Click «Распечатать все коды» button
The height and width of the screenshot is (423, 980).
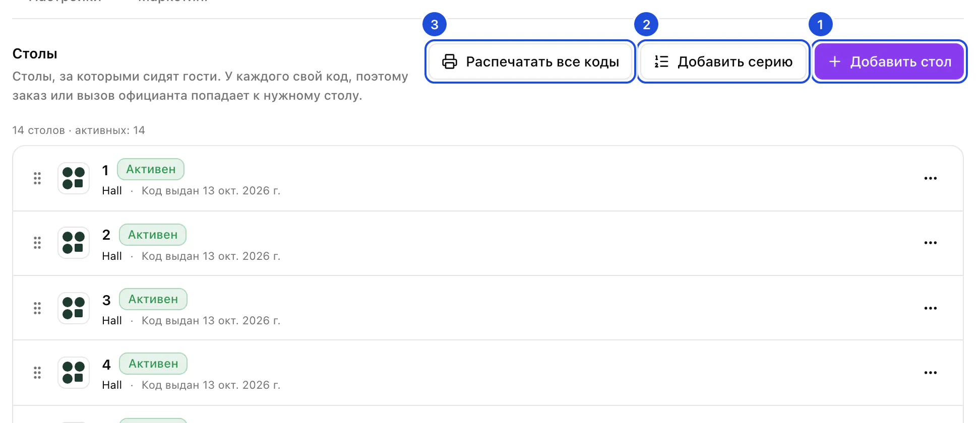pos(530,61)
